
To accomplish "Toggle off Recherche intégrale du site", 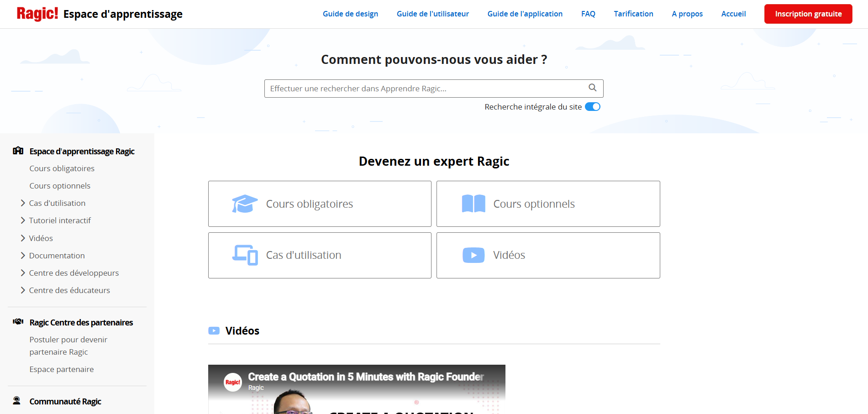I will (x=592, y=107).
